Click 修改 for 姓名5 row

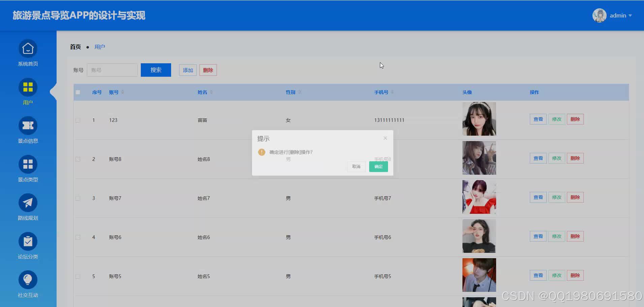point(557,275)
